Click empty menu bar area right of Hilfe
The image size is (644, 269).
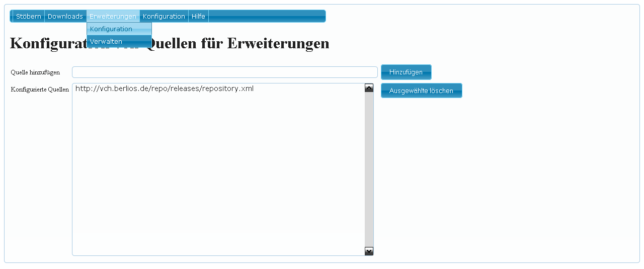267,17
